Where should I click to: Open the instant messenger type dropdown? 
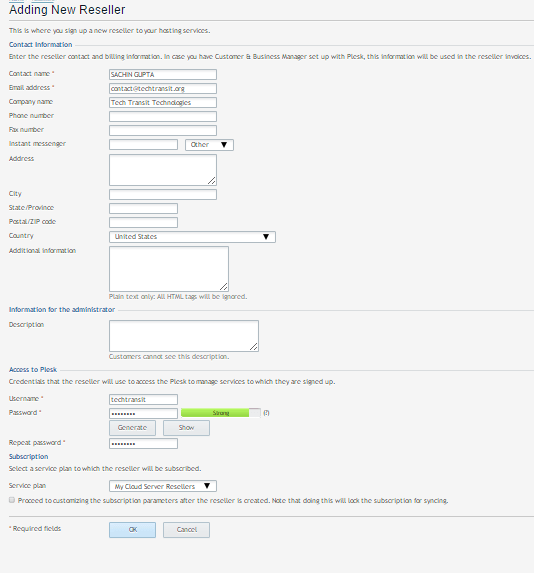point(209,145)
